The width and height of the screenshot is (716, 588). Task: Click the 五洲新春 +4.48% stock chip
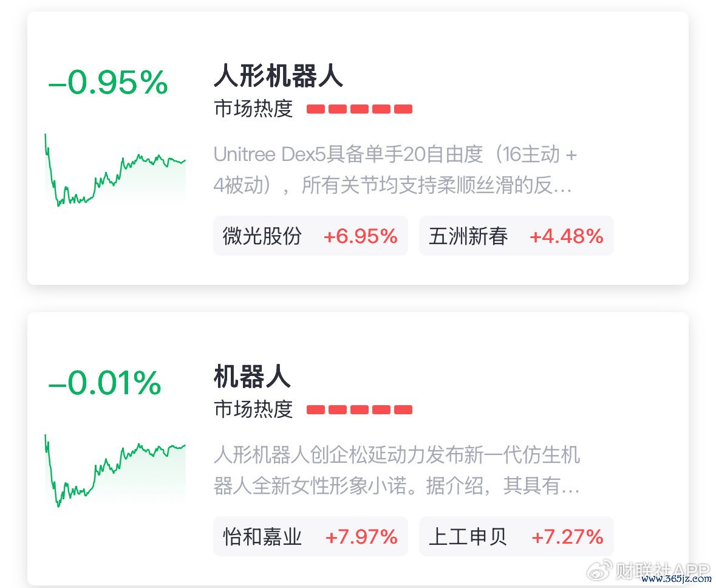pos(516,236)
